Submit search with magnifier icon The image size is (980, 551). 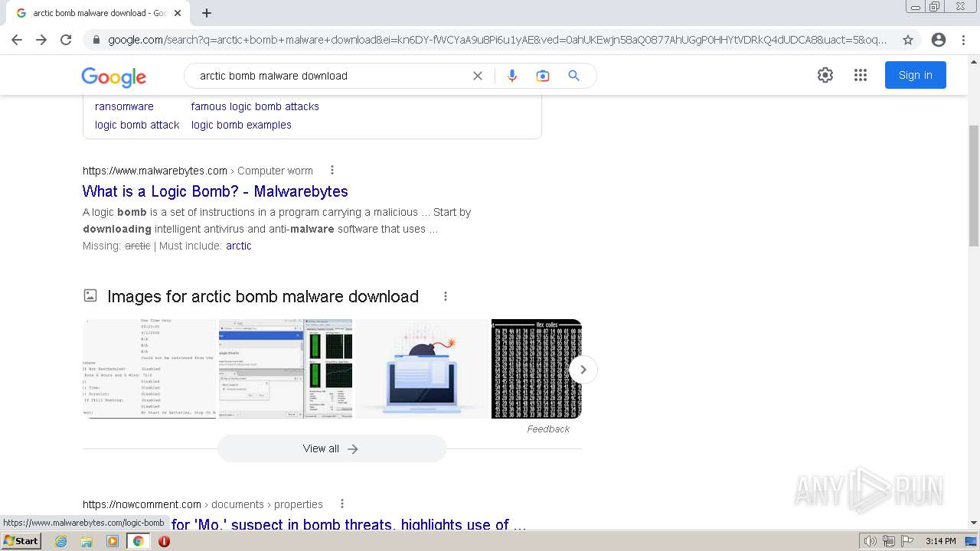pyautogui.click(x=573, y=76)
